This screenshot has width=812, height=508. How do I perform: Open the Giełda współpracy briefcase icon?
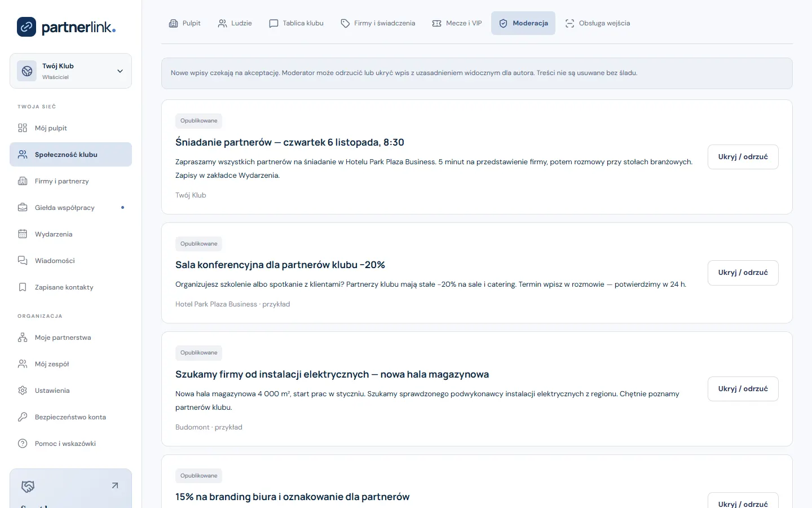click(x=23, y=208)
